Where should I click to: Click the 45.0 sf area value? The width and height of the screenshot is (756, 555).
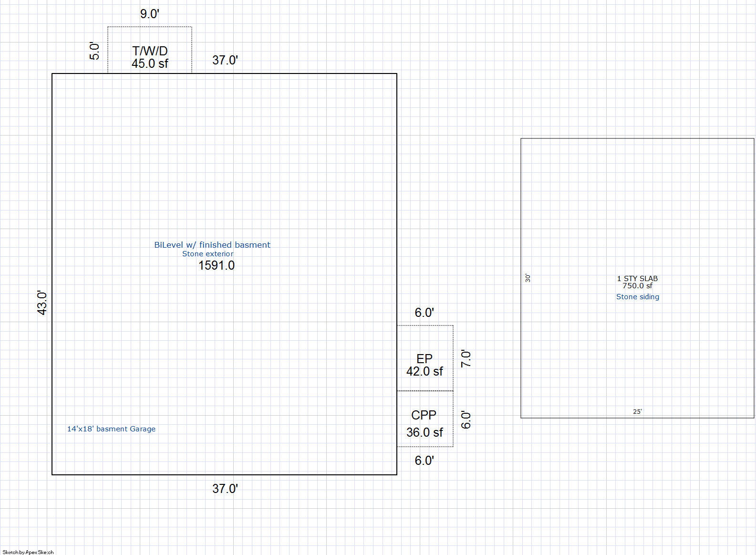[x=150, y=63]
